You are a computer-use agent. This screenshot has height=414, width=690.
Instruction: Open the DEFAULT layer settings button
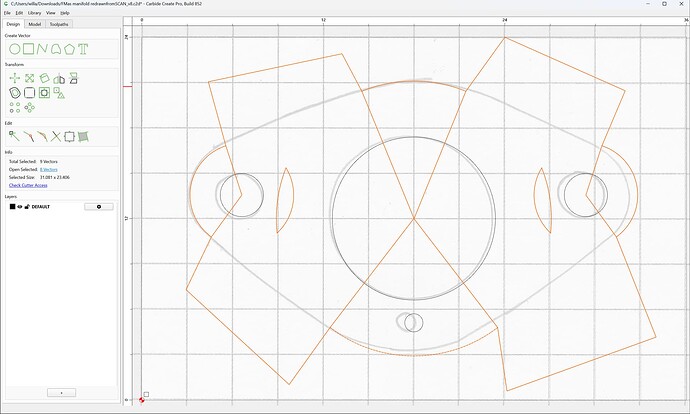(99, 207)
